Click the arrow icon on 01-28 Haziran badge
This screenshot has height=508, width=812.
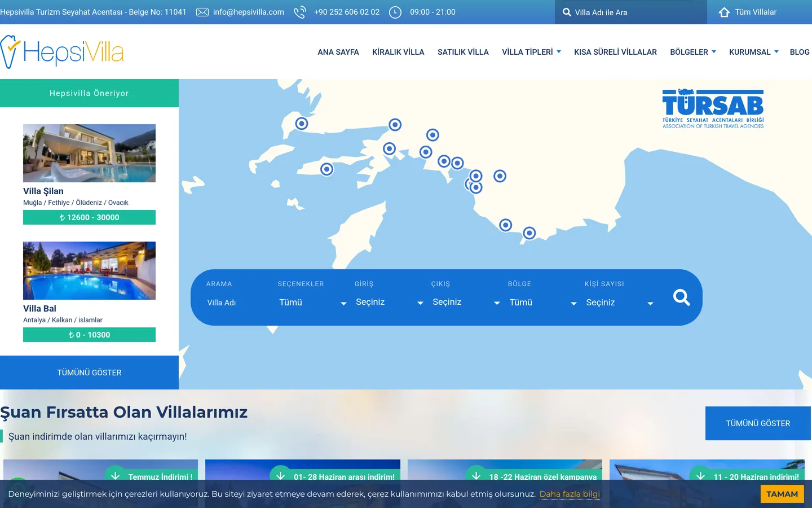[x=281, y=476]
